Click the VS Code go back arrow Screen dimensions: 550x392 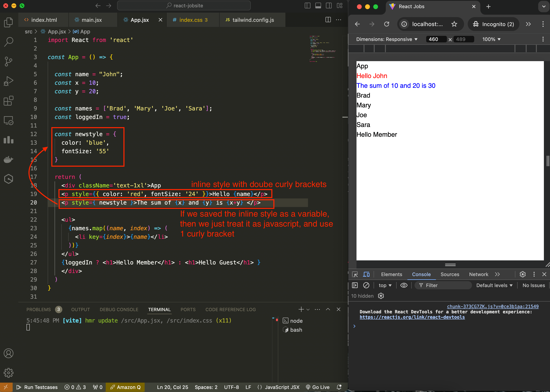[98, 6]
